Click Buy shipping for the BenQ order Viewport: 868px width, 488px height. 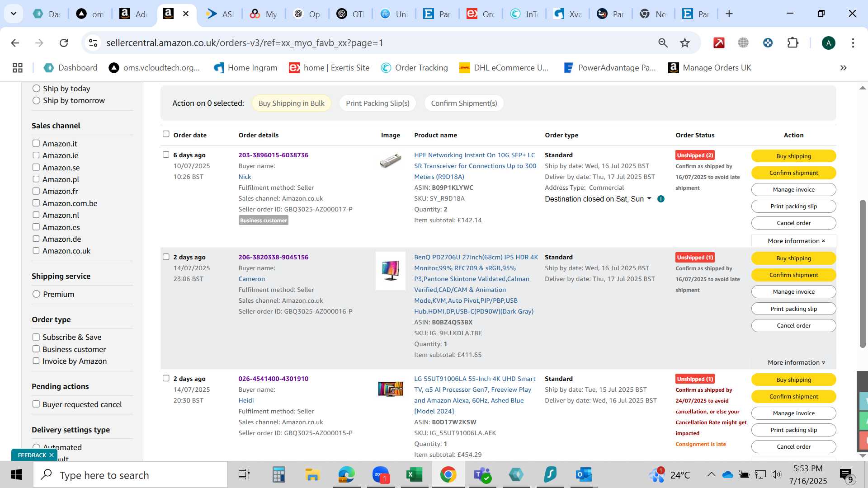tap(793, 258)
